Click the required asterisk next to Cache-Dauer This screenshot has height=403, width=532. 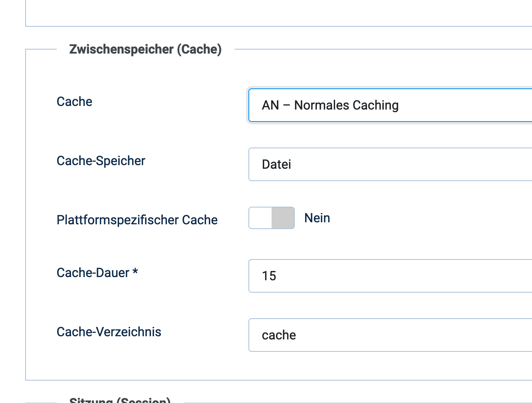point(135,272)
